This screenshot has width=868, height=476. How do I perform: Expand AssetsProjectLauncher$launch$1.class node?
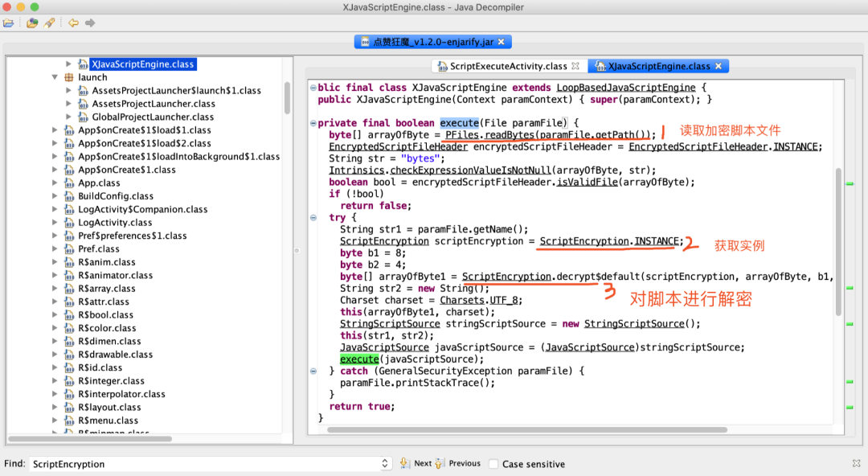tap(68, 90)
